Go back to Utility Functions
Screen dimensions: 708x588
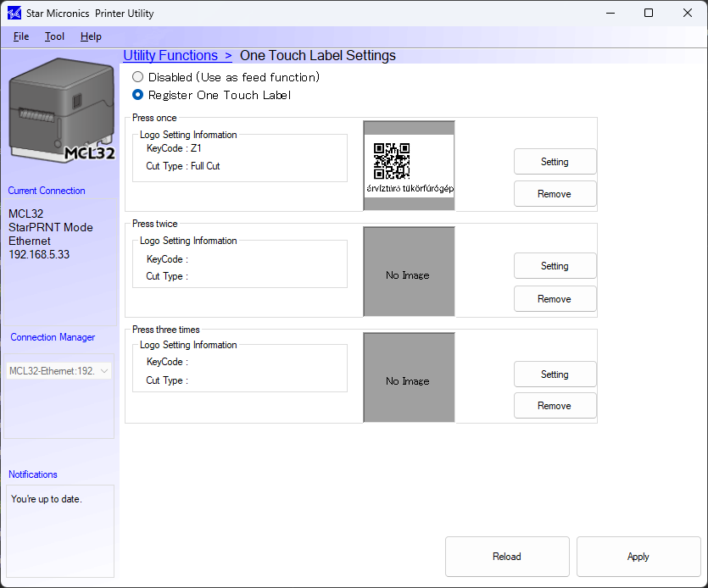pos(177,56)
